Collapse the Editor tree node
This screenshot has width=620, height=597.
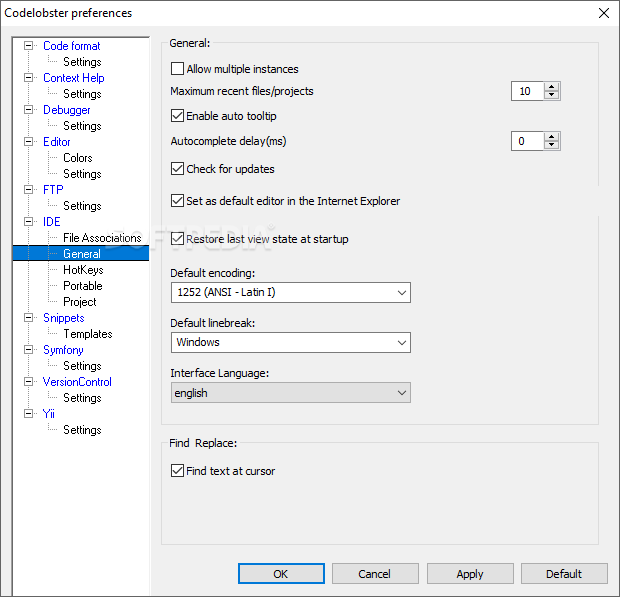[28, 142]
